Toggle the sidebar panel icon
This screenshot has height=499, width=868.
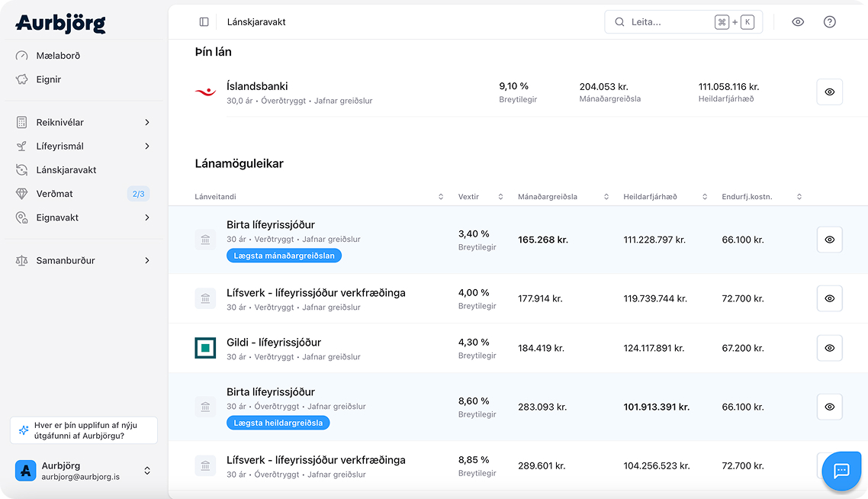click(204, 22)
